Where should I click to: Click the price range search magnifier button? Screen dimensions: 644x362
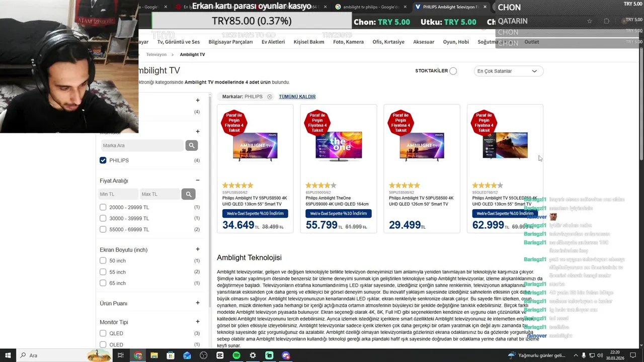[188, 194]
